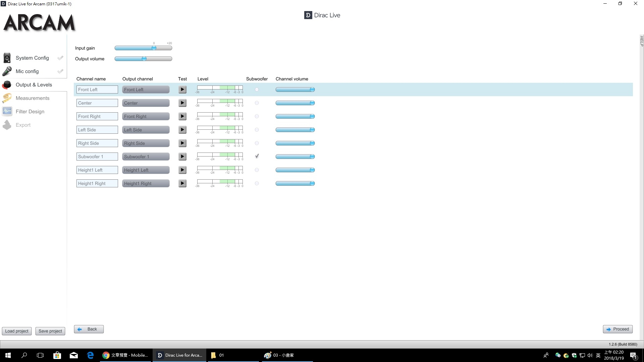Open Task View on the taskbar
Screen dimensions: 644x362
[40, 355]
